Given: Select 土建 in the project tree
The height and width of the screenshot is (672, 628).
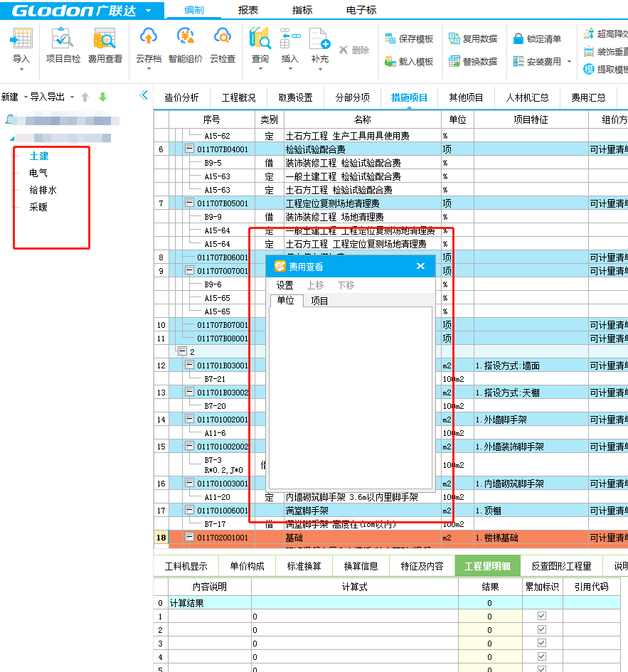Looking at the screenshot, I should (x=39, y=156).
